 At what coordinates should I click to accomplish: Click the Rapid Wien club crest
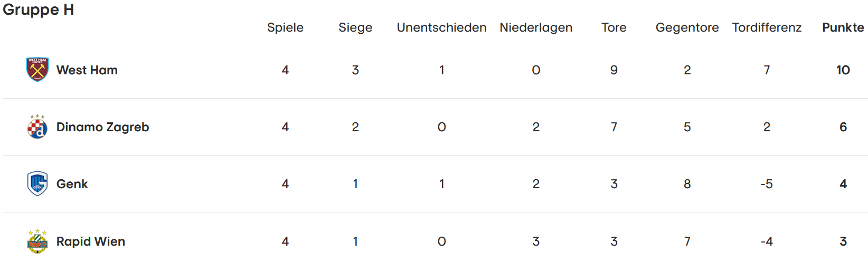click(37, 241)
